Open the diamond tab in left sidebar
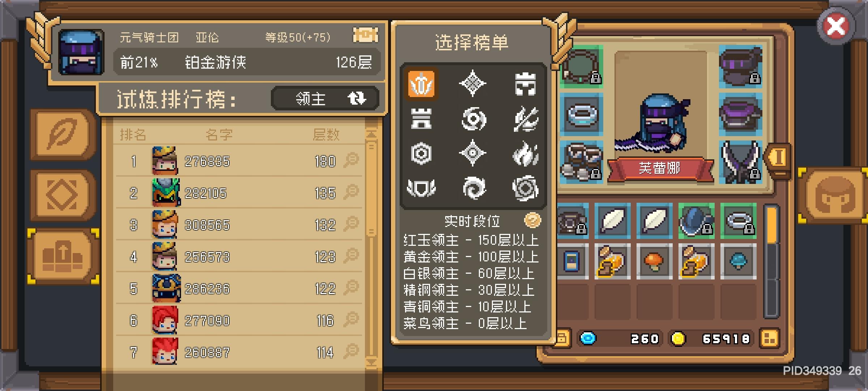 coord(62,195)
